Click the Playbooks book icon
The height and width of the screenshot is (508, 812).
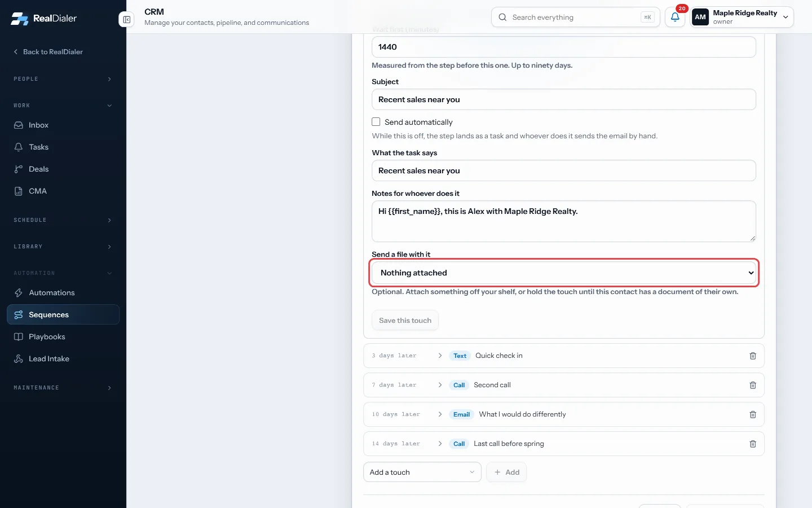pyautogui.click(x=19, y=337)
